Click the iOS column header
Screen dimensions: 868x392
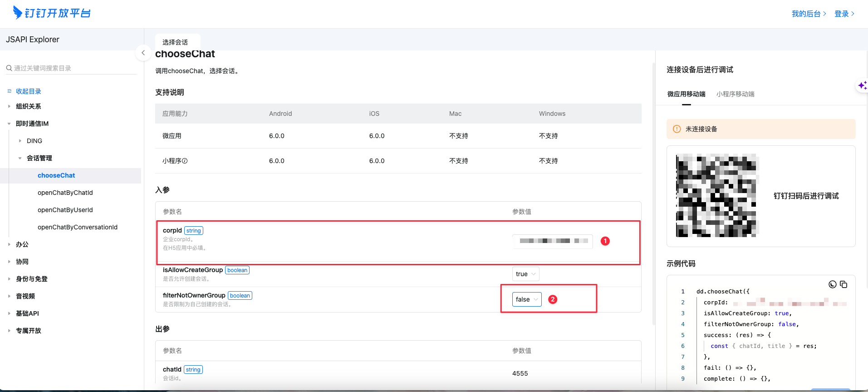pyautogui.click(x=374, y=114)
